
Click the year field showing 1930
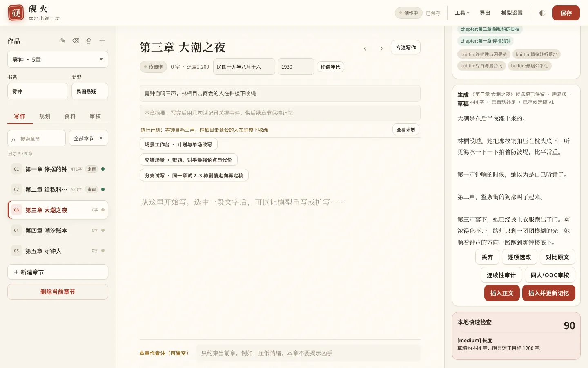(296, 67)
